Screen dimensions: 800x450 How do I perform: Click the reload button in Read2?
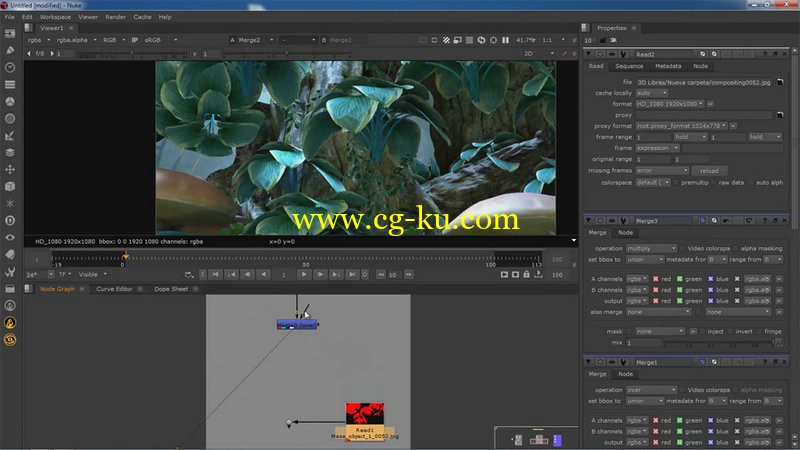pos(709,171)
